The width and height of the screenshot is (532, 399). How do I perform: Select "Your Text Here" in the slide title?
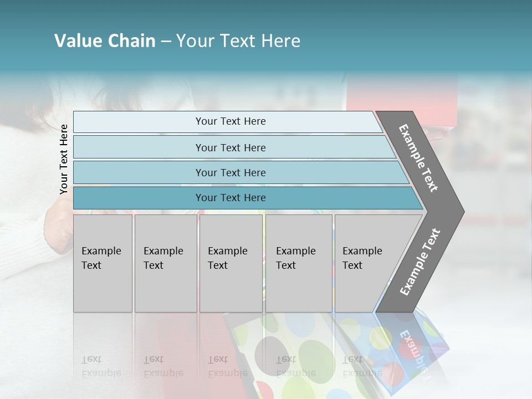238,41
